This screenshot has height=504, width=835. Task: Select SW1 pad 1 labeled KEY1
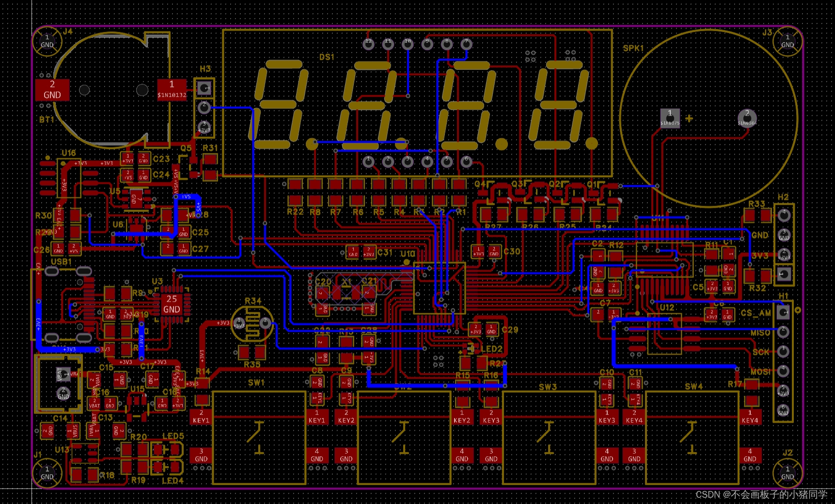(317, 417)
